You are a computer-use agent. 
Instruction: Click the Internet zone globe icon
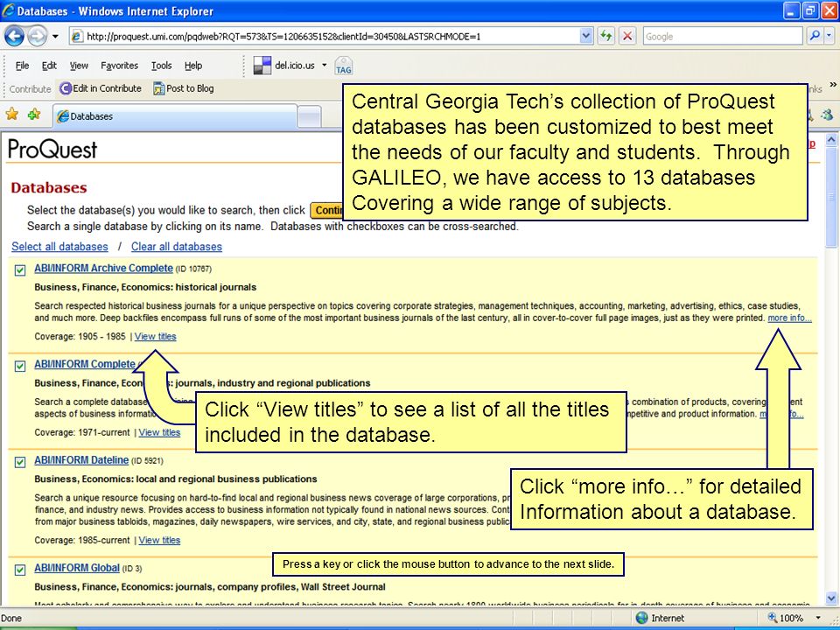[x=641, y=618]
